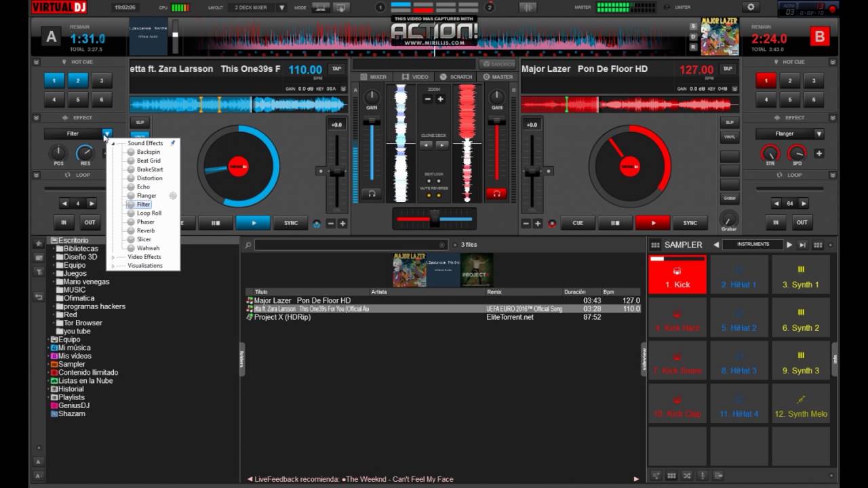868x488 pixels.
Task: Click clone deck right arrow
Action: [x=441, y=144]
